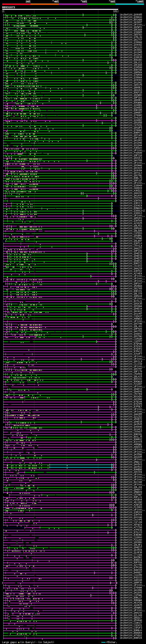Select the UniRef100_B0D333 label

(131, 578)
